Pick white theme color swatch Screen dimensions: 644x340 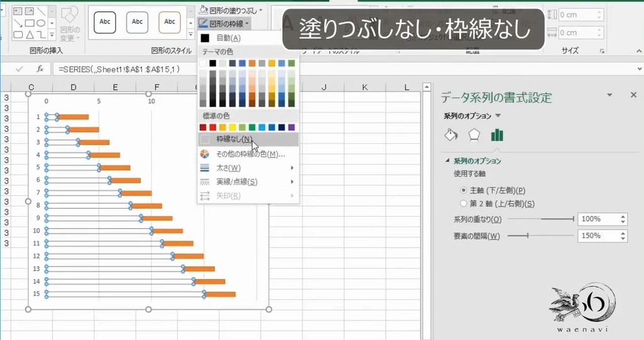203,63
